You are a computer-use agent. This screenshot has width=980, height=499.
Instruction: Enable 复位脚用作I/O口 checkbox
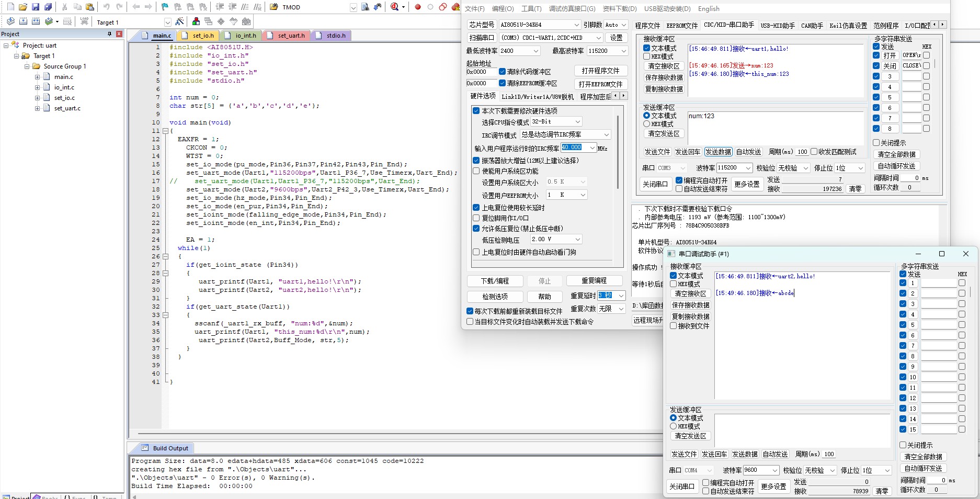click(476, 218)
